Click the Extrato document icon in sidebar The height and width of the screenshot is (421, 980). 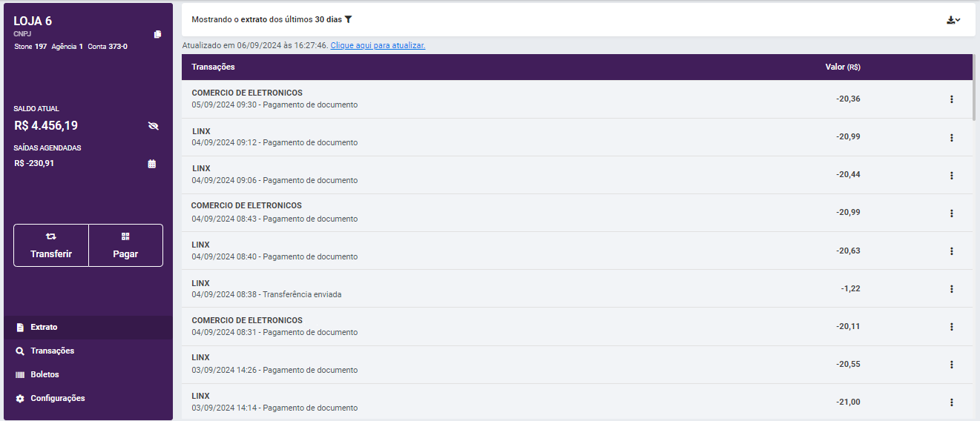[x=20, y=328]
